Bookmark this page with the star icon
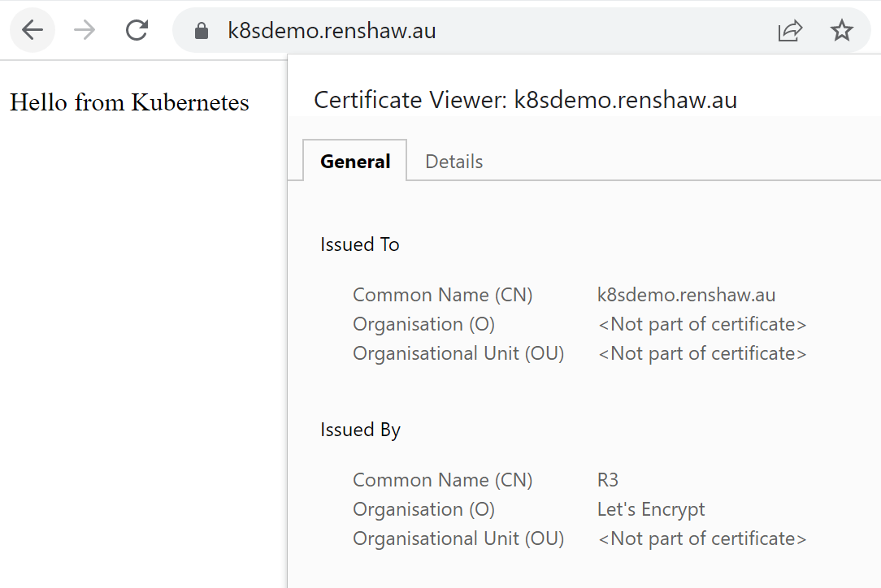This screenshot has height=588, width=881. click(x=841, y=32)
